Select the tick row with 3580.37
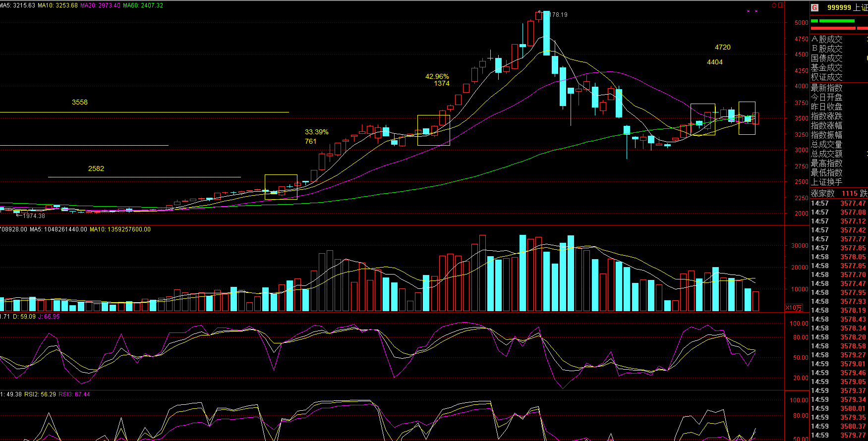 [x=839, y=426]
